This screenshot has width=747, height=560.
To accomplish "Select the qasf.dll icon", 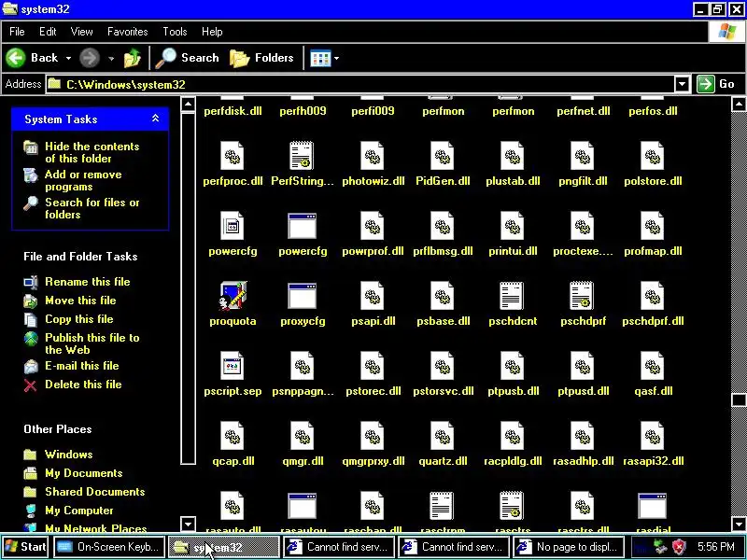I will (652, 366).
